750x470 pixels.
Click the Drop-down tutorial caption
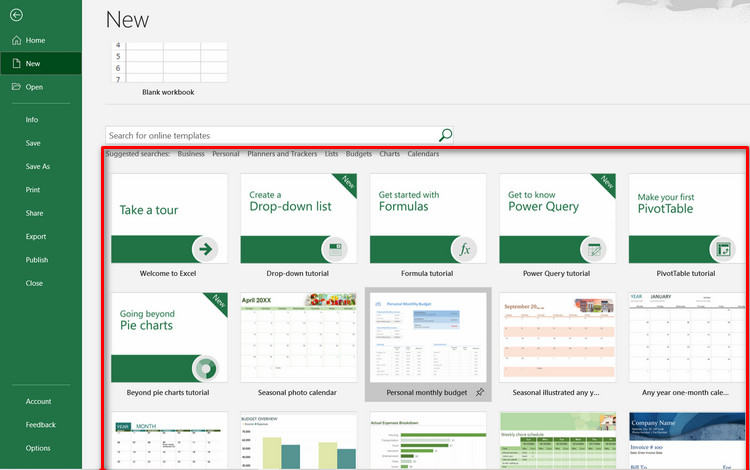(x=298, y=273)
